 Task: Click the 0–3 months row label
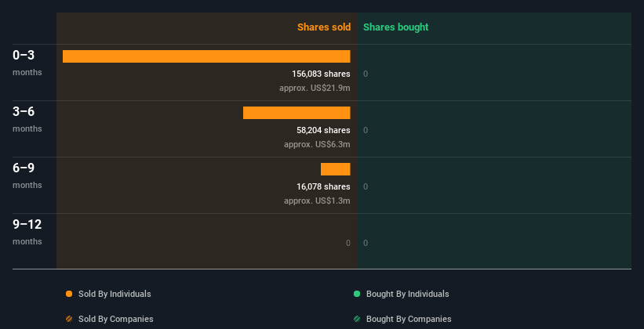27,63
